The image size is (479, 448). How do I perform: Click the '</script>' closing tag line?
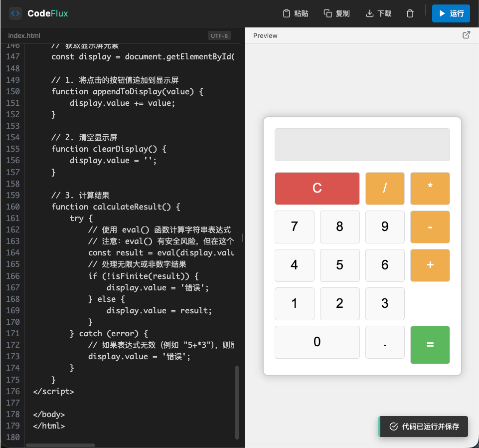[53, 392]
